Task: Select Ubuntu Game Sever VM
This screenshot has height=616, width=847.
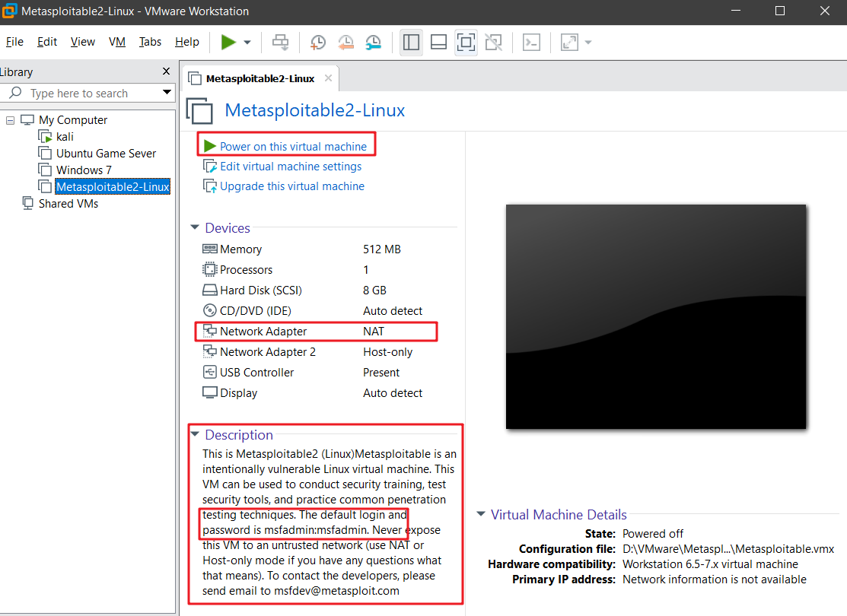Action: [106, 154]
